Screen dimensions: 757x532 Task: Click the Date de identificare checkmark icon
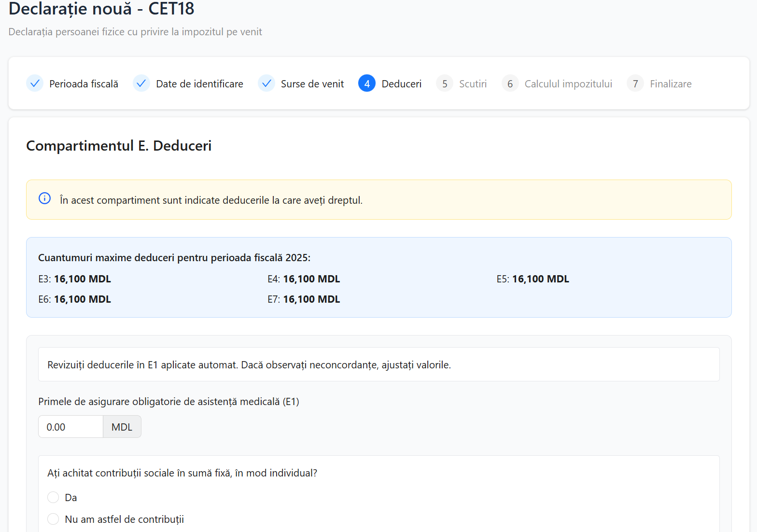(141, 84)
